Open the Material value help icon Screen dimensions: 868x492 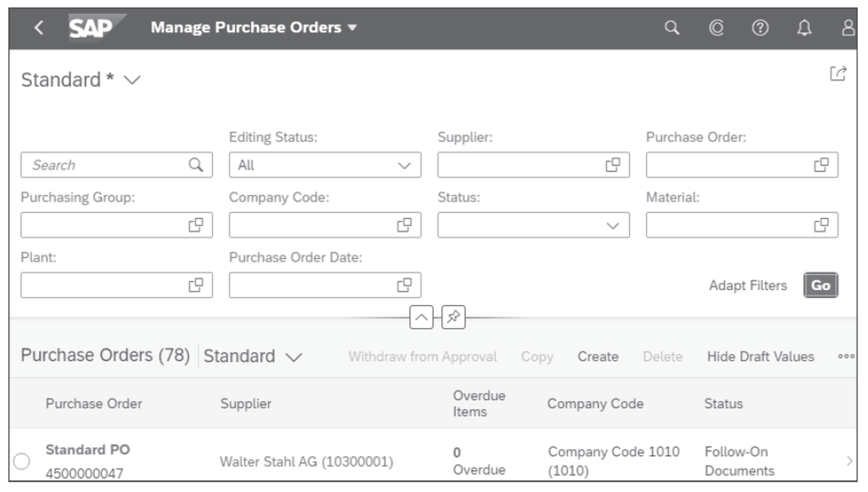[821, 225]
